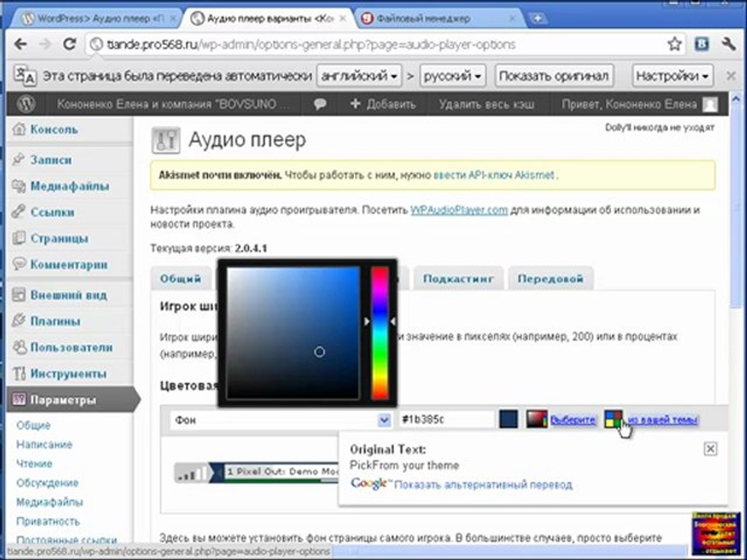747x560 pixels.
Task: Close the Original Text translation popup
Action: click(710, 449)
